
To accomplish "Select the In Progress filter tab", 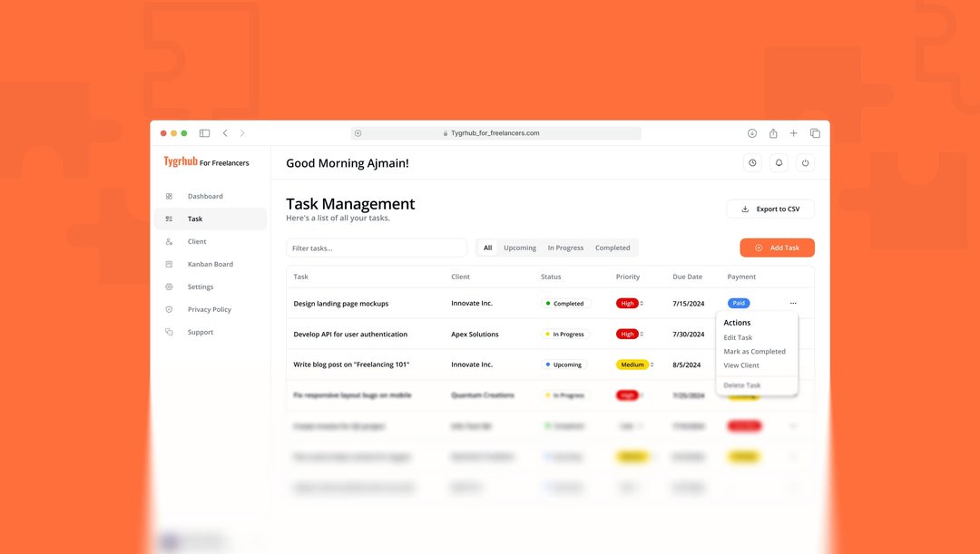I will 565,248.
